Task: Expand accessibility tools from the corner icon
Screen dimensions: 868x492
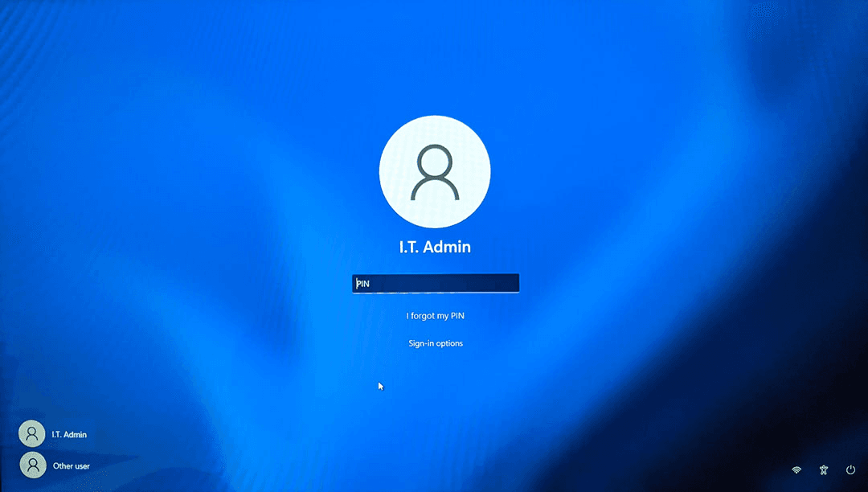Action: [823, 469]
